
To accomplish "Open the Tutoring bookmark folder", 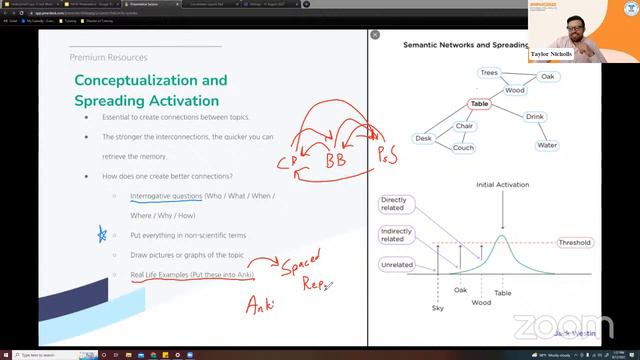I will (x=68, y=21).
